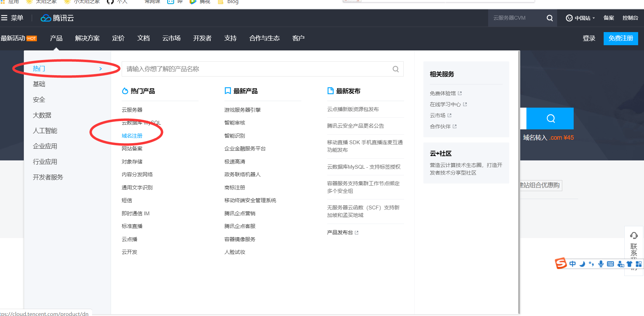Read the 腾讯云安全产品更名公告 announcement

[x=355, y=126]
